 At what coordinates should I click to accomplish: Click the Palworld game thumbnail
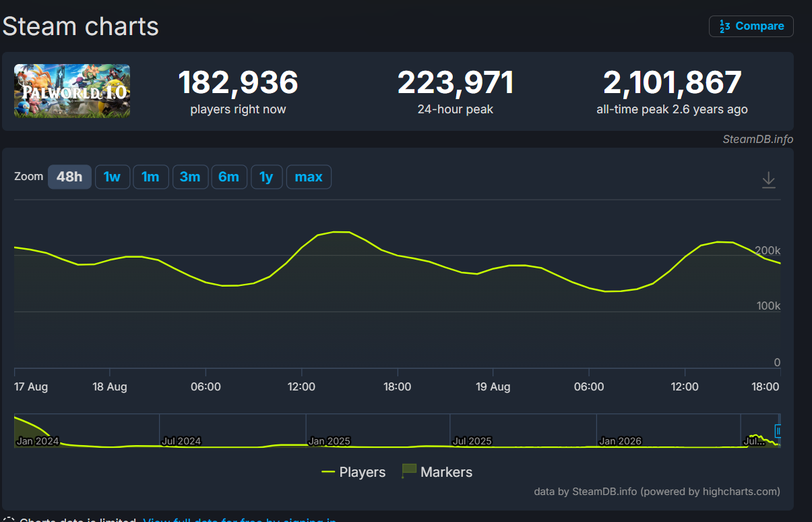(72, 91)
